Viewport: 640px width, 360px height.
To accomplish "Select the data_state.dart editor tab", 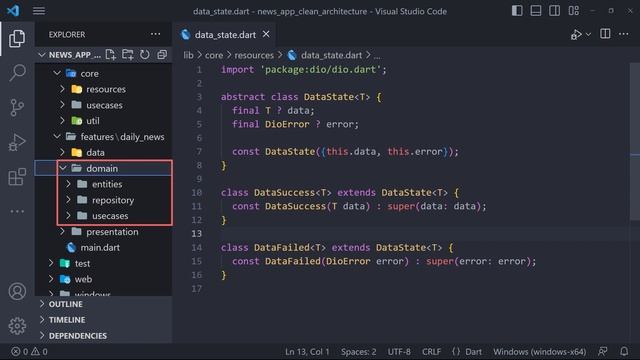I will click(225, 35).
